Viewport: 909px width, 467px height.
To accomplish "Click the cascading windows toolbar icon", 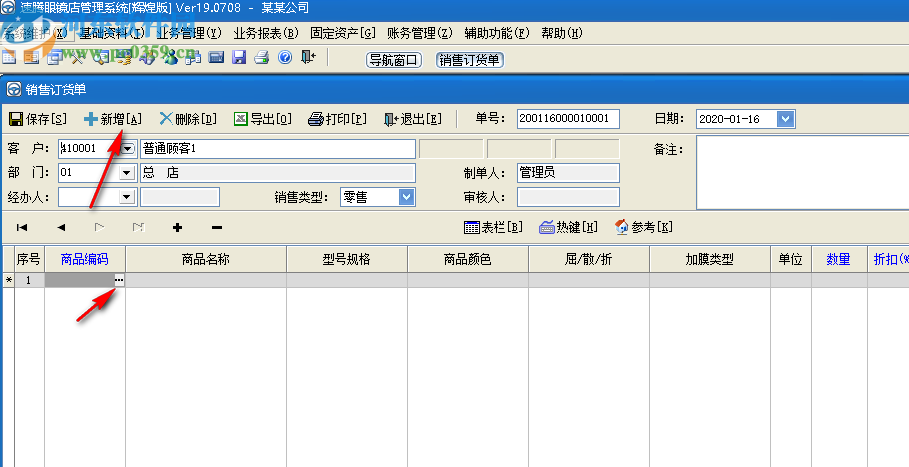I will 55,57.
